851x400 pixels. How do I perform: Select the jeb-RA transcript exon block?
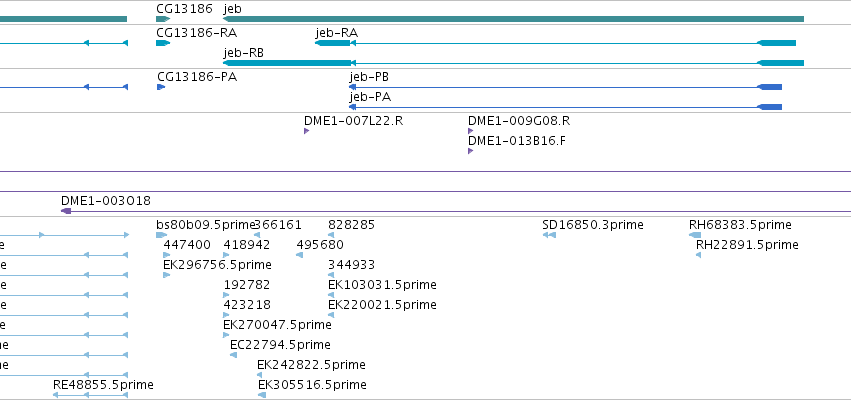[333, 43]
